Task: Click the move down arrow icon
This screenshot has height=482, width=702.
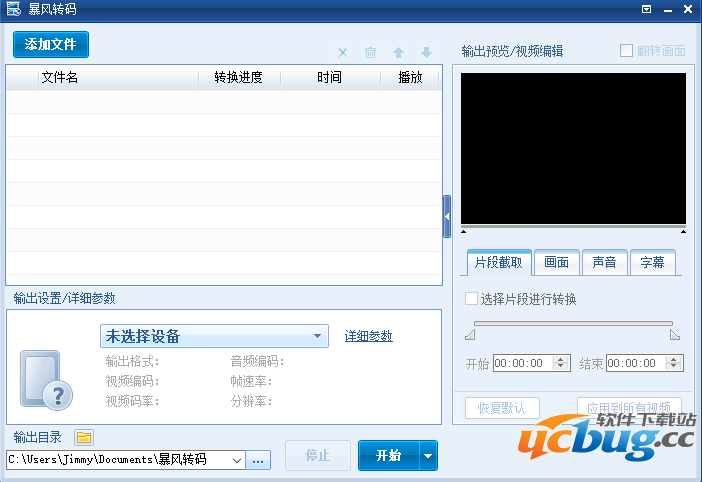Action: pos(426,52)
